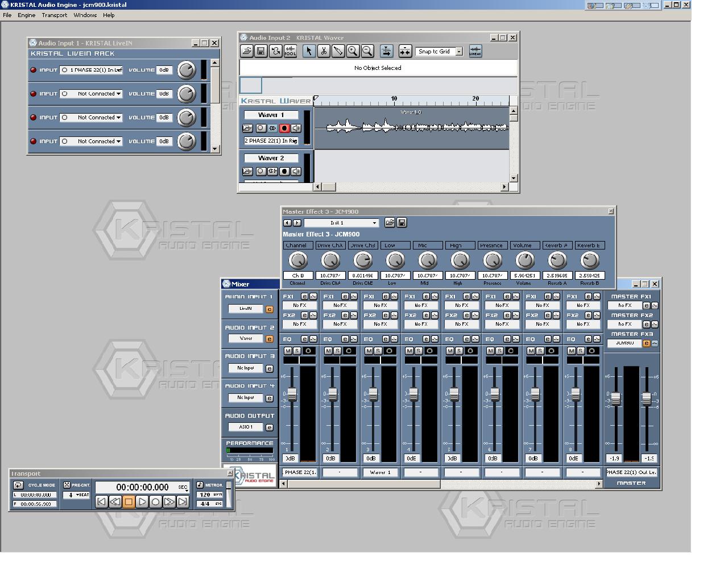Arm record on Waver 1 track
The width and height of the screenshot is (728, 582).
[x=284, y=128]
